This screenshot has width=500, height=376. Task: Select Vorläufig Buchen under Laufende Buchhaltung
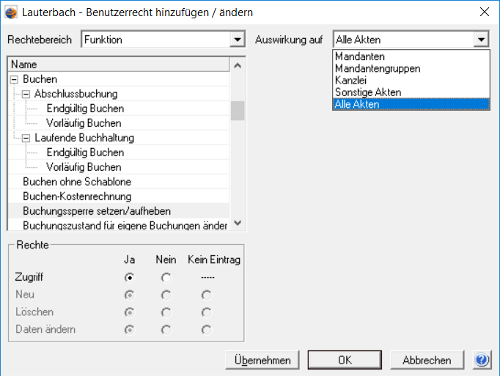(x=84, y=167)
